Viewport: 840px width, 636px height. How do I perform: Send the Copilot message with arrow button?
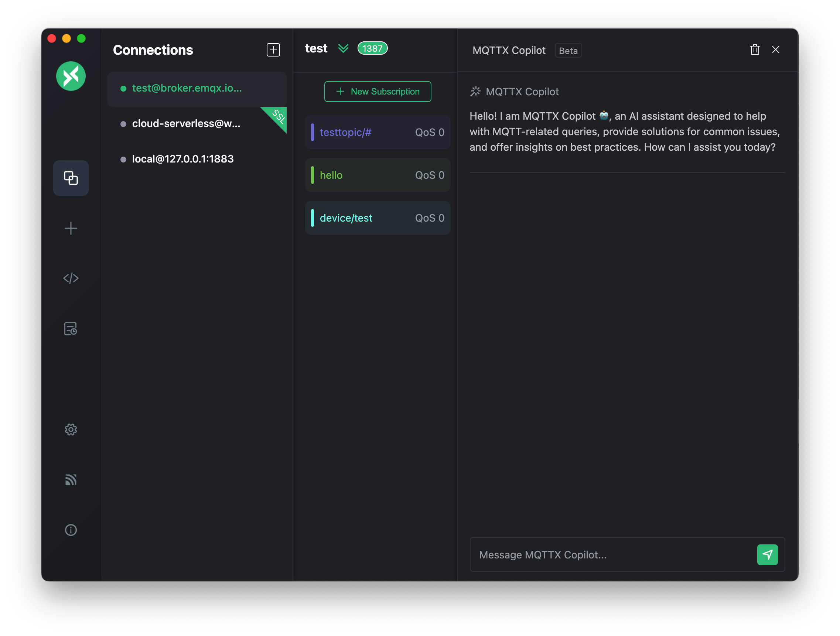[767, 555]
